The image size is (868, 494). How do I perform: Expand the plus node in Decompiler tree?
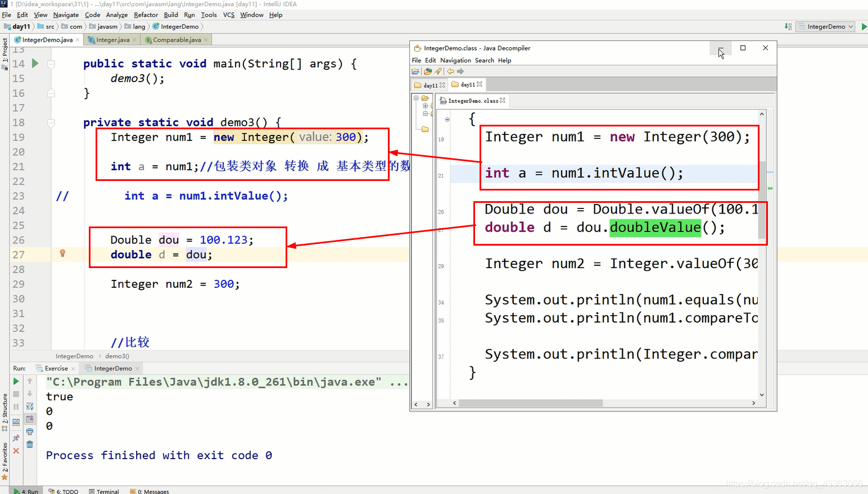pyautogui.click(x=426, y=106)
